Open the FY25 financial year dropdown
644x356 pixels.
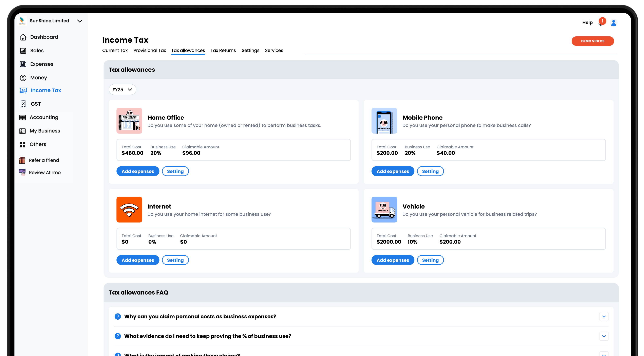click(x=122, y=90)
